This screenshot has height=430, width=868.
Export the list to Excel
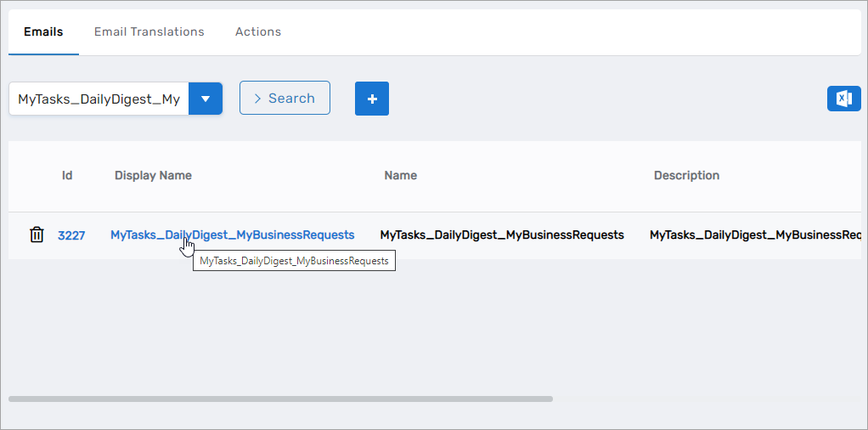coord(843,99)
